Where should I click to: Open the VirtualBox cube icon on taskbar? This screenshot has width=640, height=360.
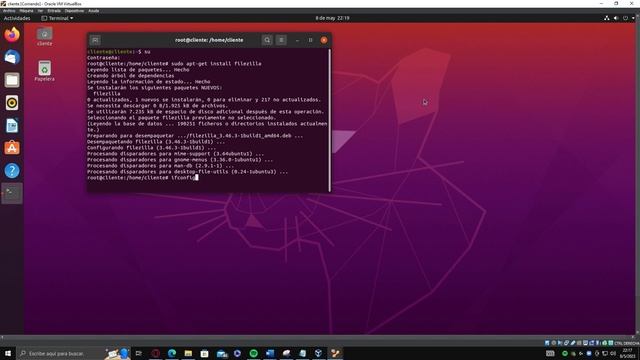pyautogui.click(x=319, y=353)
